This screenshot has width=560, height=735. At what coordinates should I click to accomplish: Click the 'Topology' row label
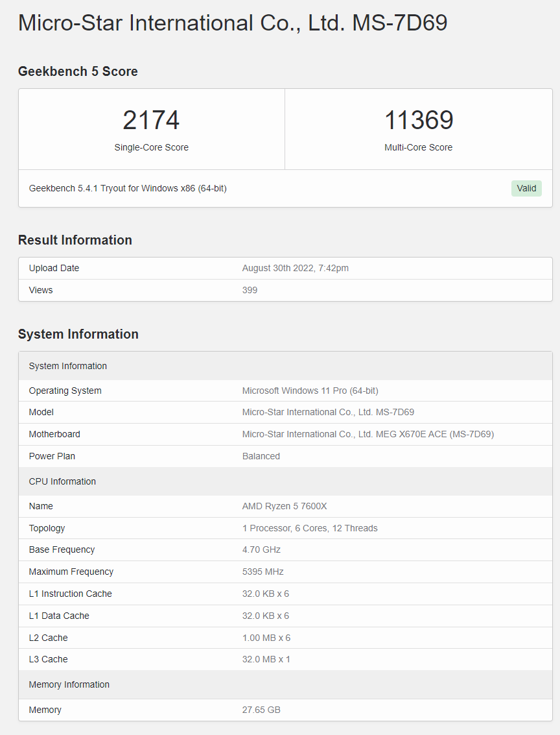click(47, 528)
